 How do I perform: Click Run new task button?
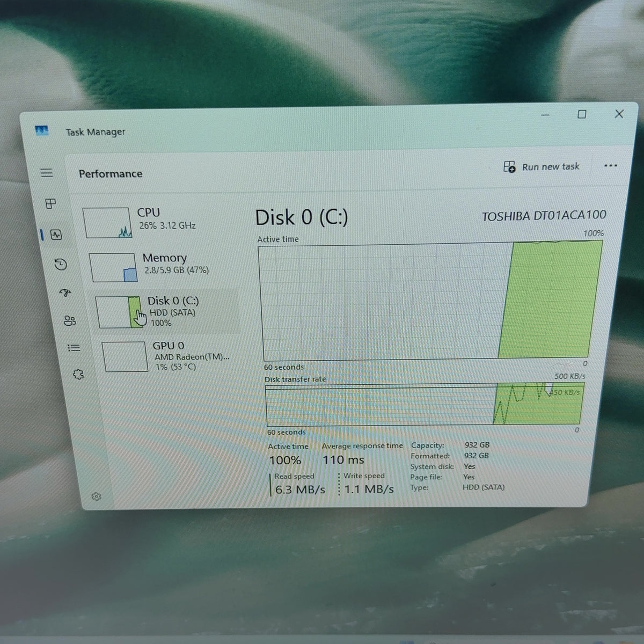click(x=541, y=167)
